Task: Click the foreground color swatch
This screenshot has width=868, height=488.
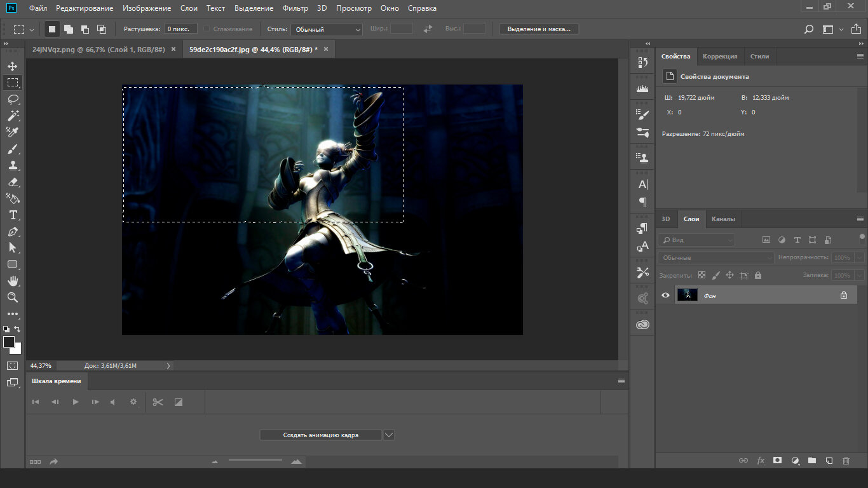Action: (x=9, y=342)
